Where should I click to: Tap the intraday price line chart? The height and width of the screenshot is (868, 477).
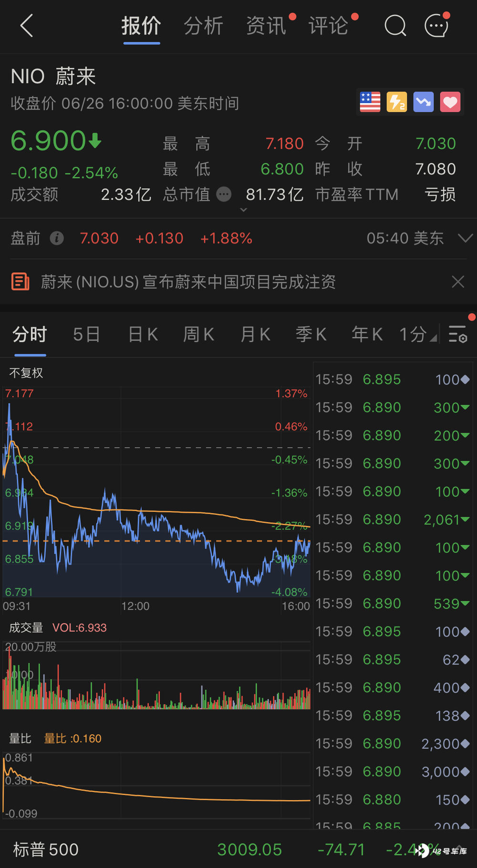coord(156,492)
